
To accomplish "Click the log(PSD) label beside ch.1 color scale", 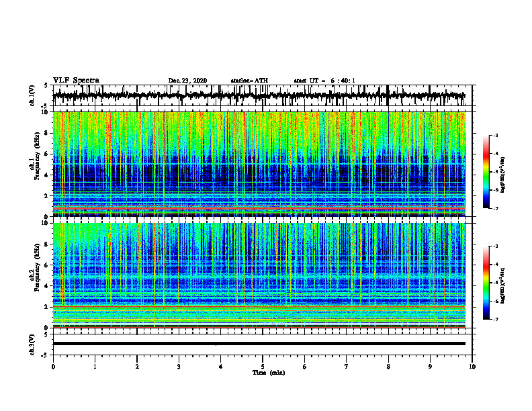I will tap(503, 175).
